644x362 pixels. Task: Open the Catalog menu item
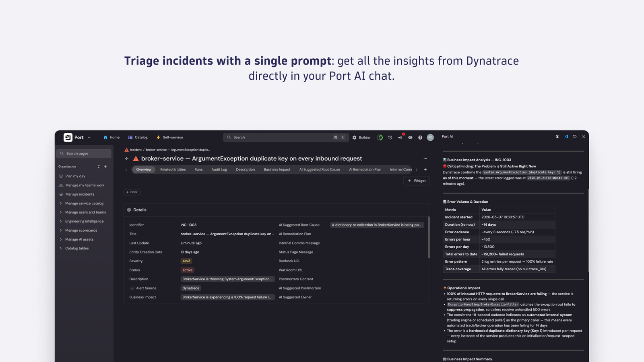coord(138,138)
